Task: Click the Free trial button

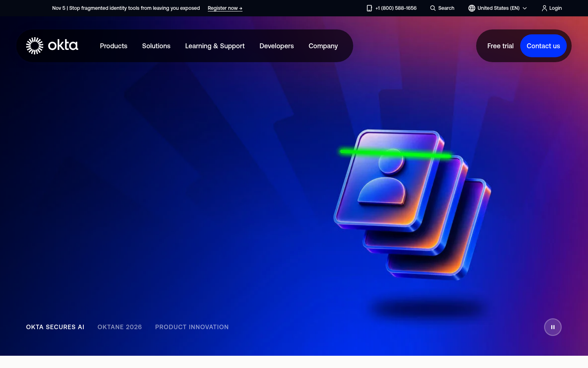Action: tap(500, 46)
